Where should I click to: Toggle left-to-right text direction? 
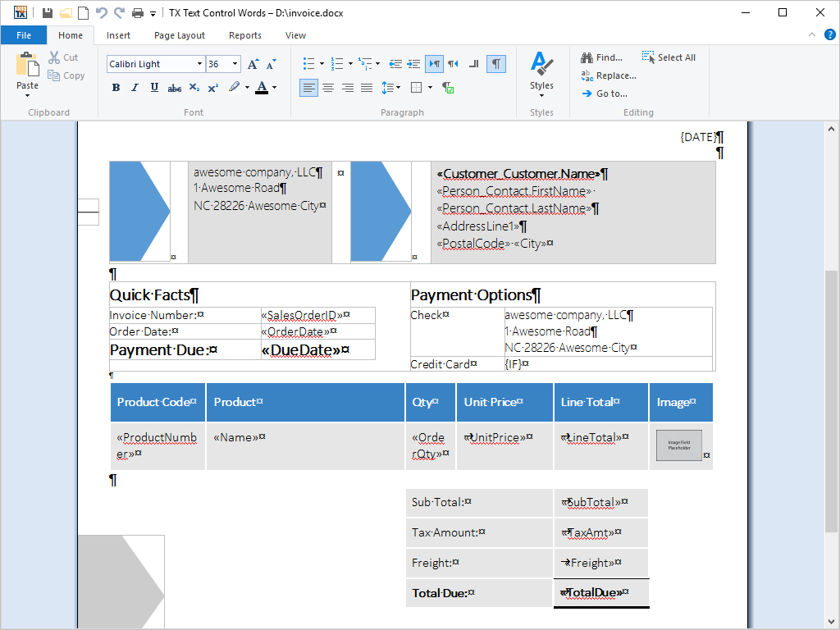pyautogui.click(x=435, y=64)
